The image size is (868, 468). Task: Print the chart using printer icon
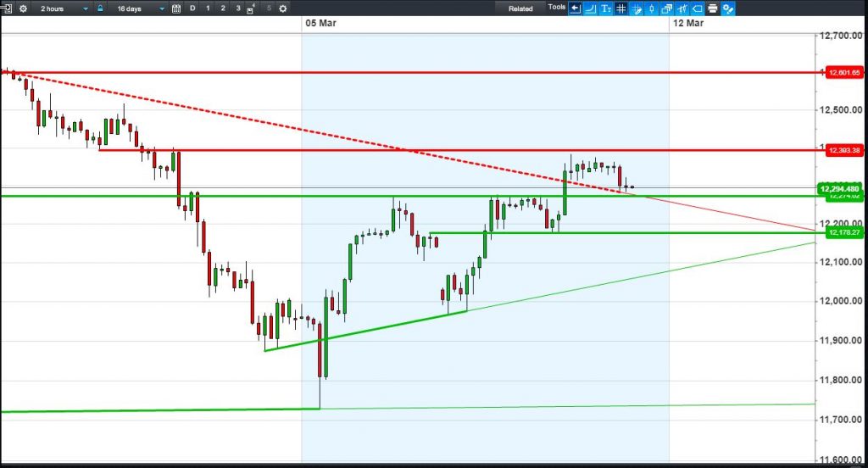(712, 8)
